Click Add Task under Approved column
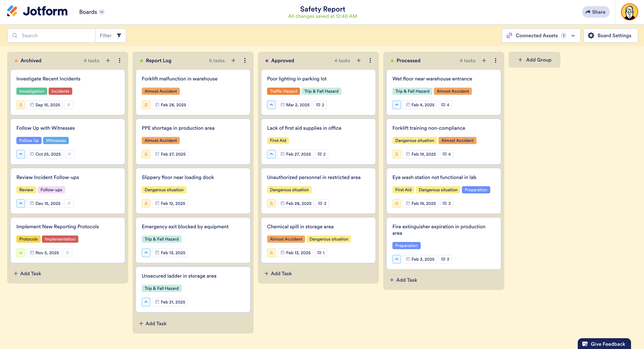Screen dimensions: 644x349 (278, 274)
